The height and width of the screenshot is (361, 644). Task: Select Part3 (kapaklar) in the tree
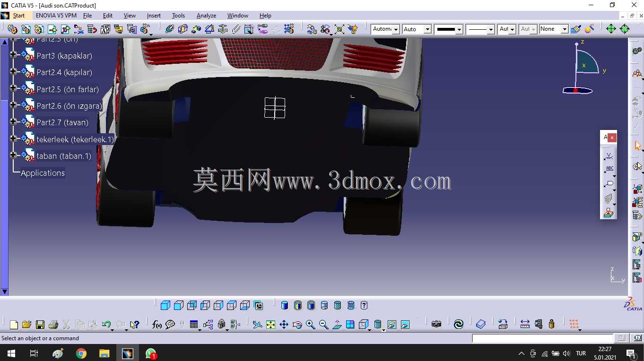[64, 56]
